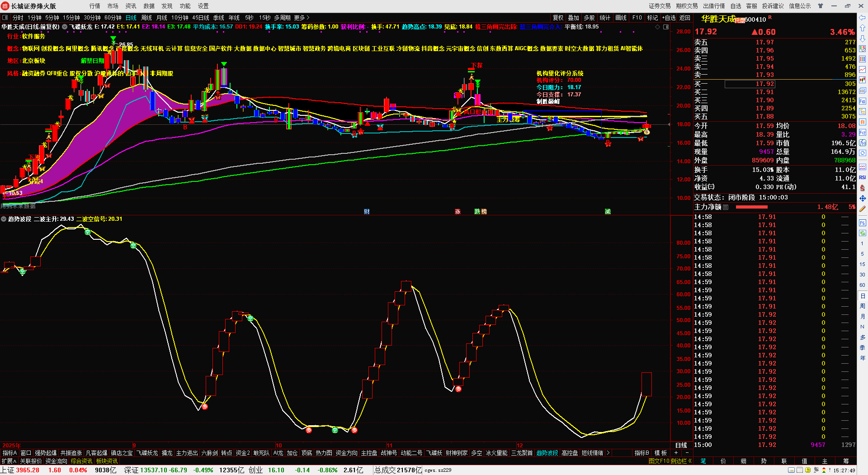The image size is (868, 475).
Task: Select the 飞碟妖龙 indicator tab
Action: (147, 453)
